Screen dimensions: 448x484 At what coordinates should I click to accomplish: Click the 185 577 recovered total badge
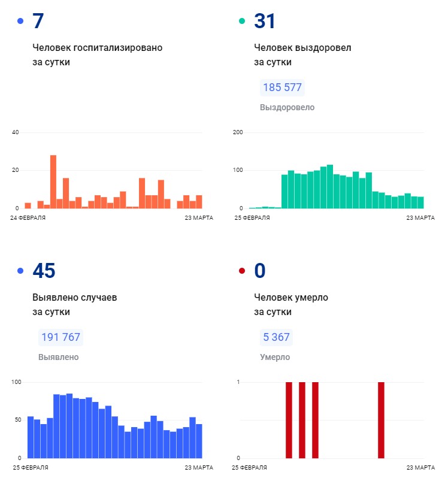282,87
